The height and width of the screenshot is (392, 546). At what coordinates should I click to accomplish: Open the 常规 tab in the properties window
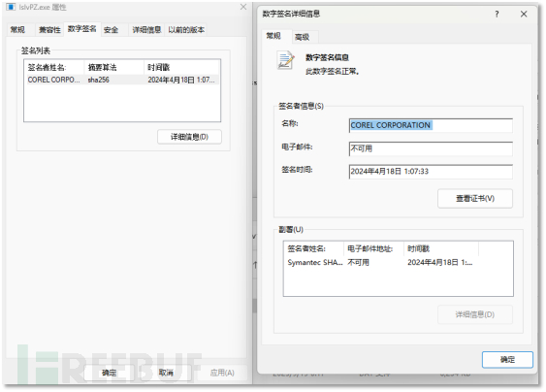[17, 30]
